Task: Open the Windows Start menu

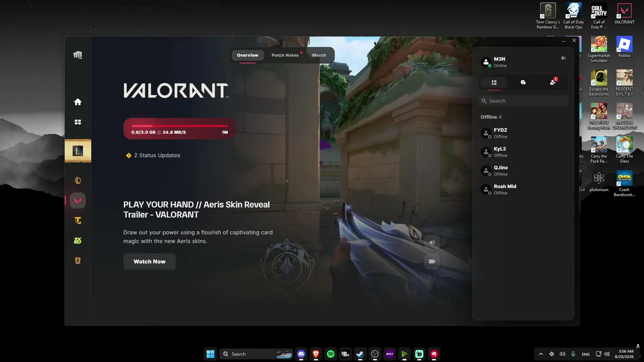Action: click(210, 354)
